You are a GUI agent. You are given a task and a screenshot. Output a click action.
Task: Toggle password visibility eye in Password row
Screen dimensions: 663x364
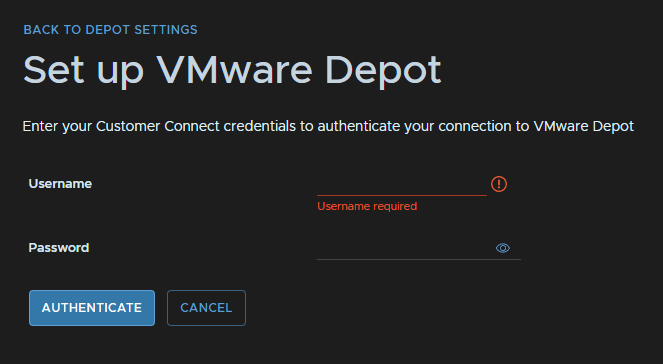[x=502, y=248]
